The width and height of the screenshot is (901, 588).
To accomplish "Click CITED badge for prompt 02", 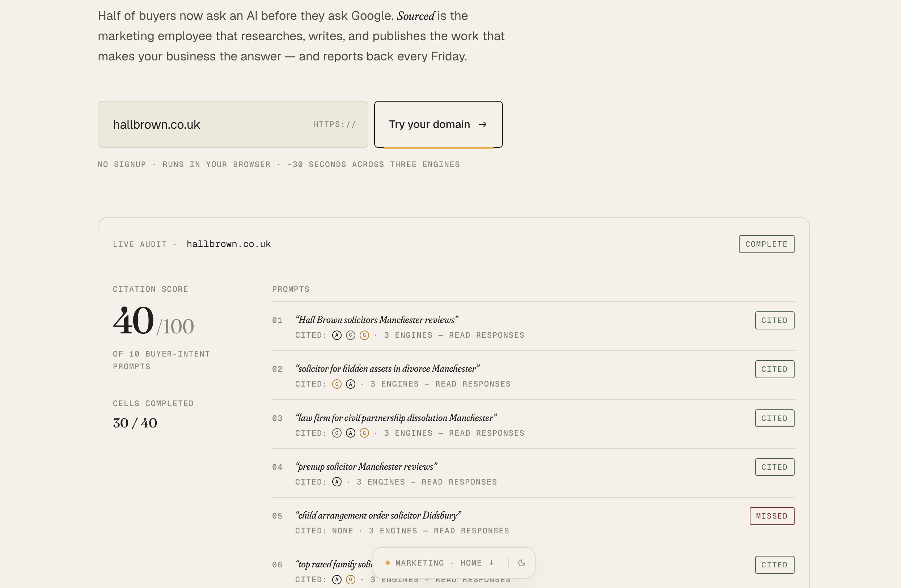I will (775, 369).
